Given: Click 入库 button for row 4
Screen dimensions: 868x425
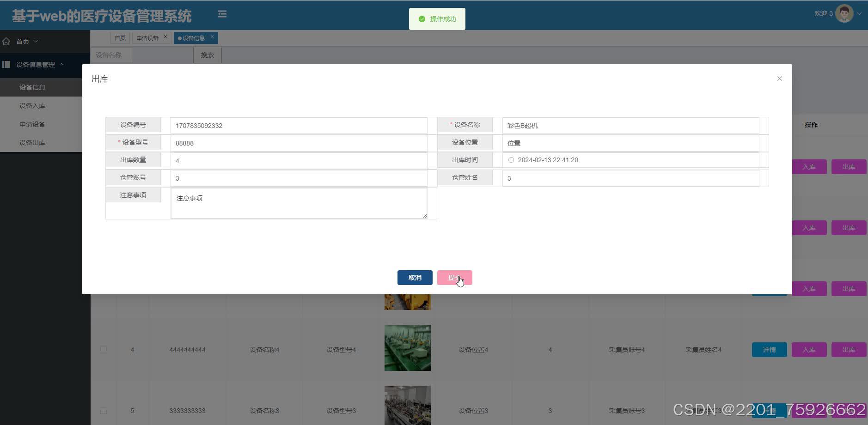Looking at the screenshot, I should (x=809, y=350).
